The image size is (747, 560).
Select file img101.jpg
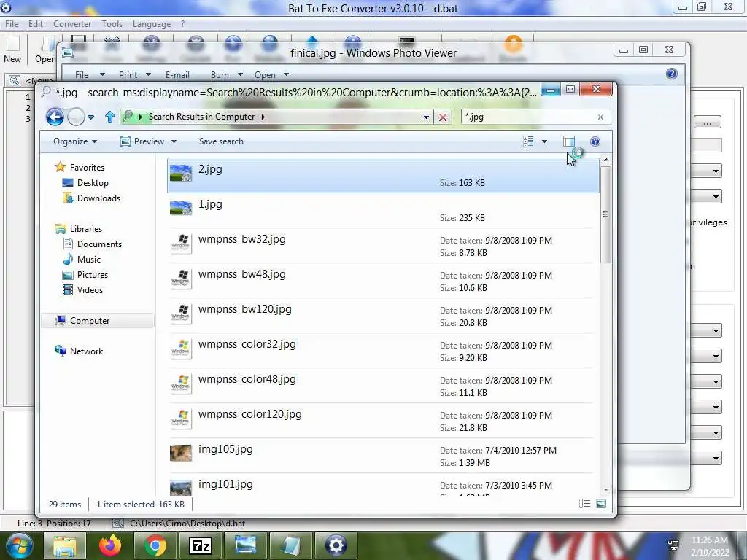pos(382,485)
